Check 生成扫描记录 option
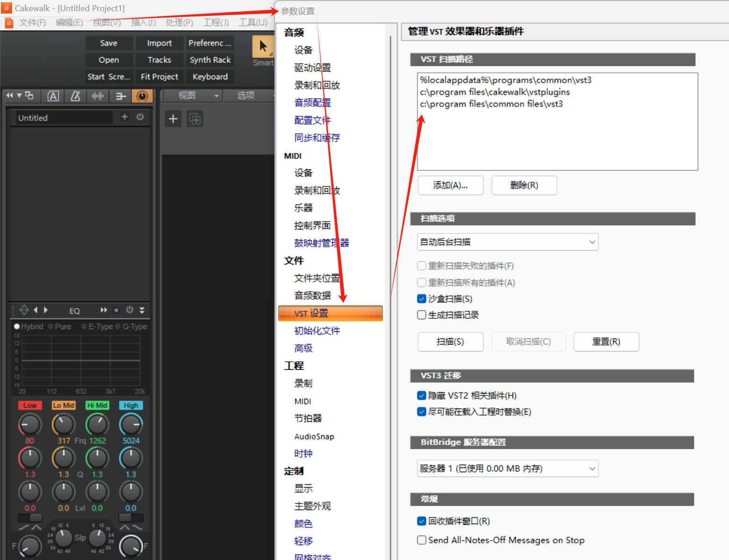Viewport: 729px width, 560px height. point(422,315)
